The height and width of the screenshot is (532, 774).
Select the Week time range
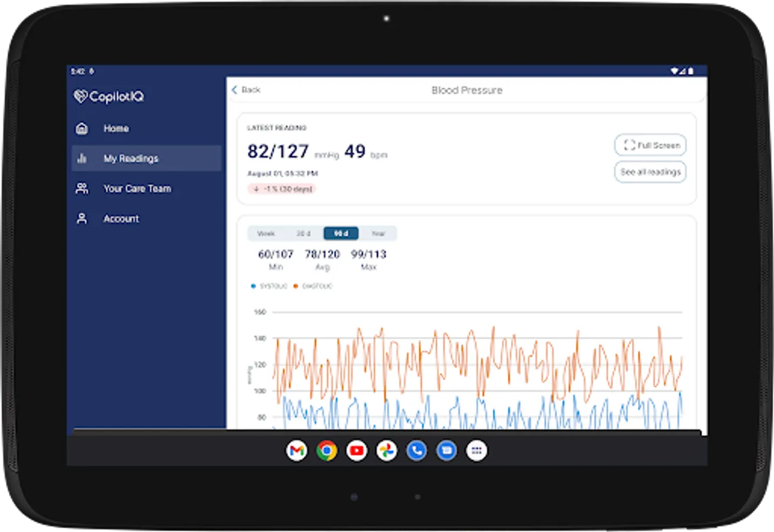click(266, 233)
